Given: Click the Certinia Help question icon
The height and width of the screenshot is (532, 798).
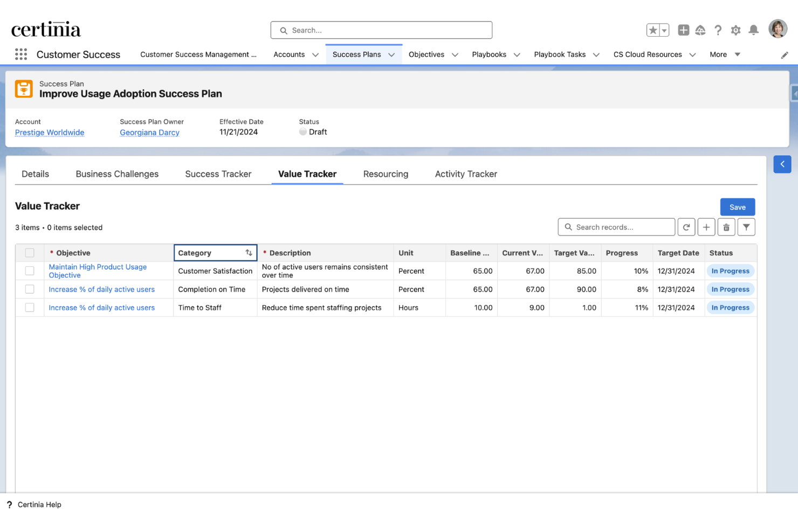Looking at the screenshot, I should coord(9,505).
